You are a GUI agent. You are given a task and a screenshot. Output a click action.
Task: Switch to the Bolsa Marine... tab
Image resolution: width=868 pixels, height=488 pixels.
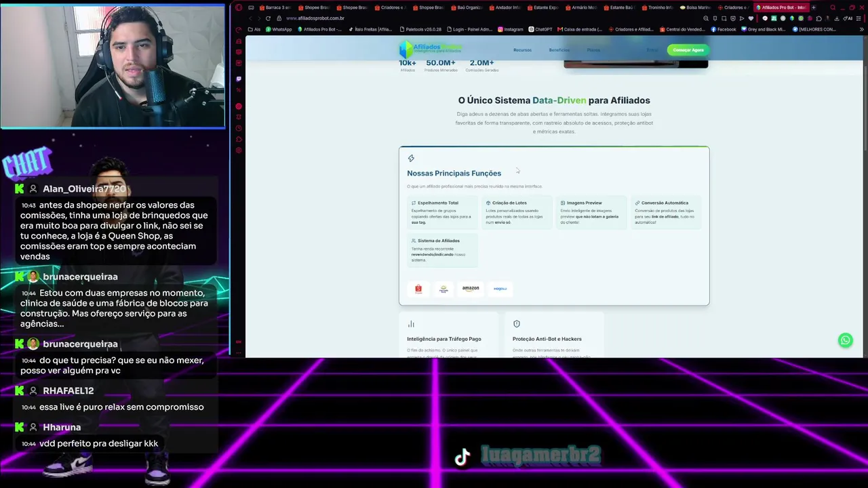696,7
